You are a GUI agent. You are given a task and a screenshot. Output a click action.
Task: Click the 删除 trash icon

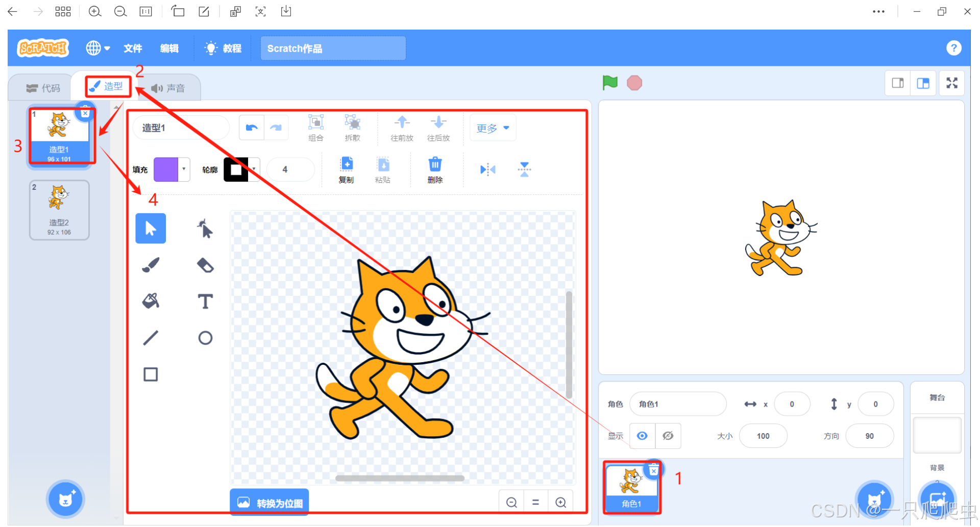(435, 164)
